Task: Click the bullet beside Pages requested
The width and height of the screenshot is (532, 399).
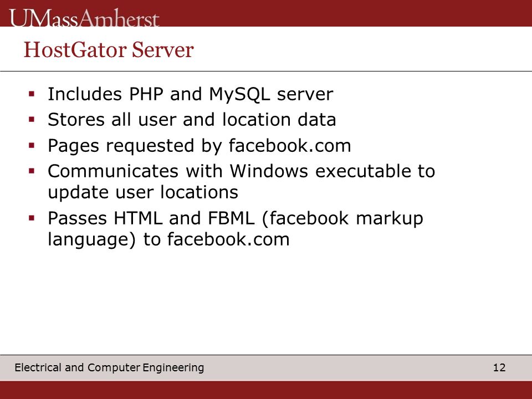Action: pyautogui.click(x=32, y=146)
